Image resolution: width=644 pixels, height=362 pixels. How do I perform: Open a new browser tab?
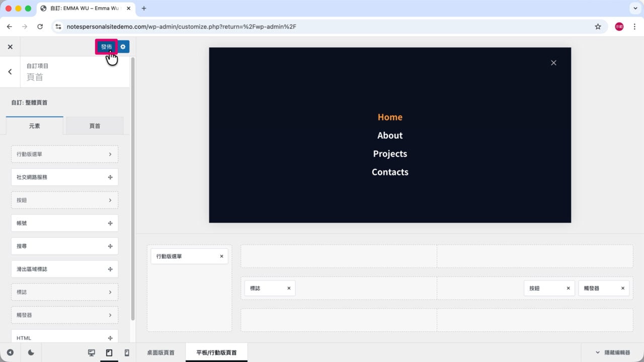coord(144,9)
